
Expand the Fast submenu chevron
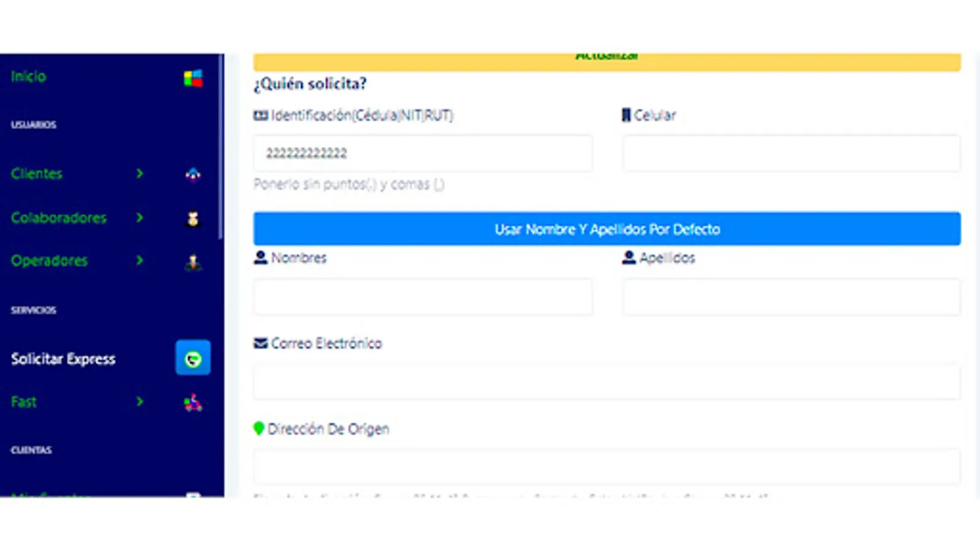(140, 402)
